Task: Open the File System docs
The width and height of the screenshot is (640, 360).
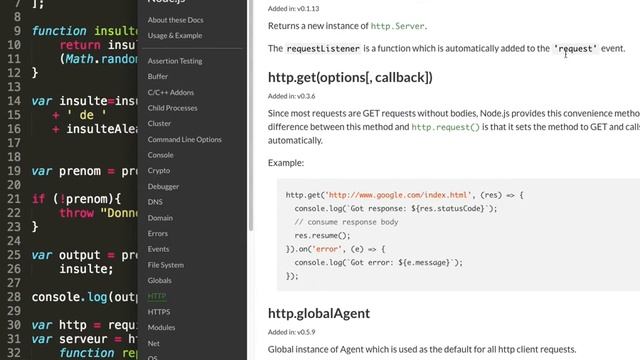Action: 166,265
